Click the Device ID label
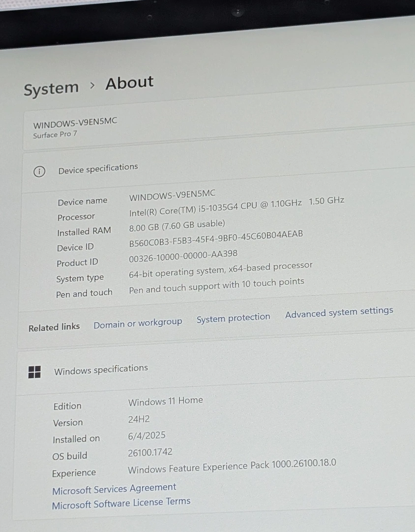The width and height of the screenshot is (415, 532). [75, 247]
